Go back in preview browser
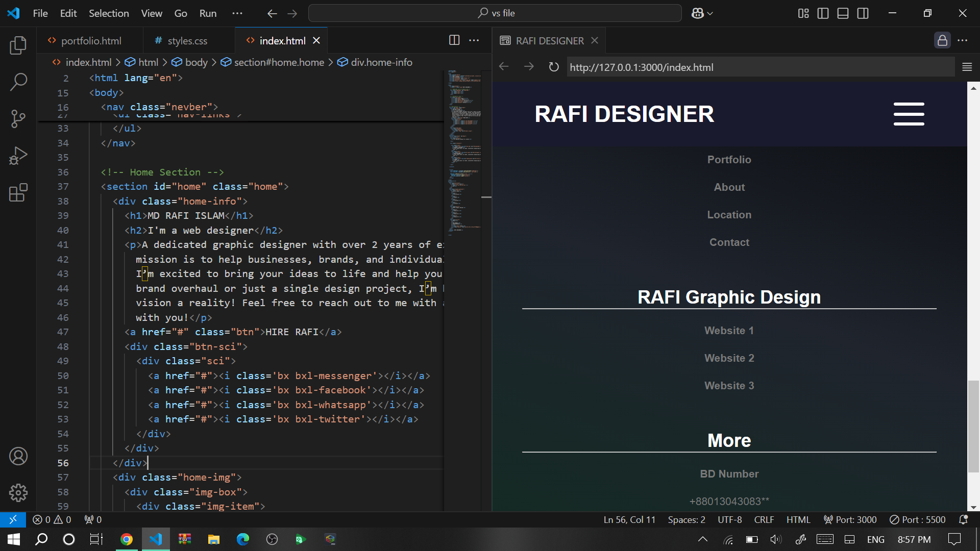This screenshot has width=980, height=551. [x=504, y=67]
